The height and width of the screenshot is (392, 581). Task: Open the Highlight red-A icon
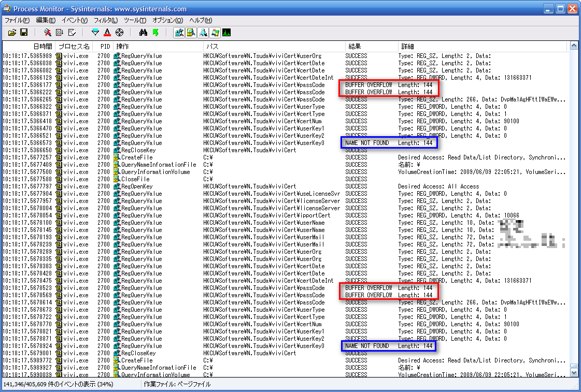(107, 33)
